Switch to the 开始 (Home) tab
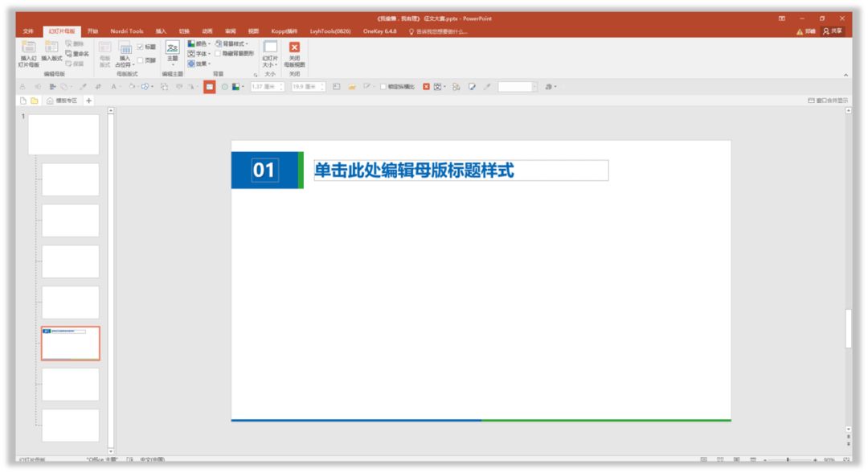Screen dimensions: 868x473 point(92,31)
